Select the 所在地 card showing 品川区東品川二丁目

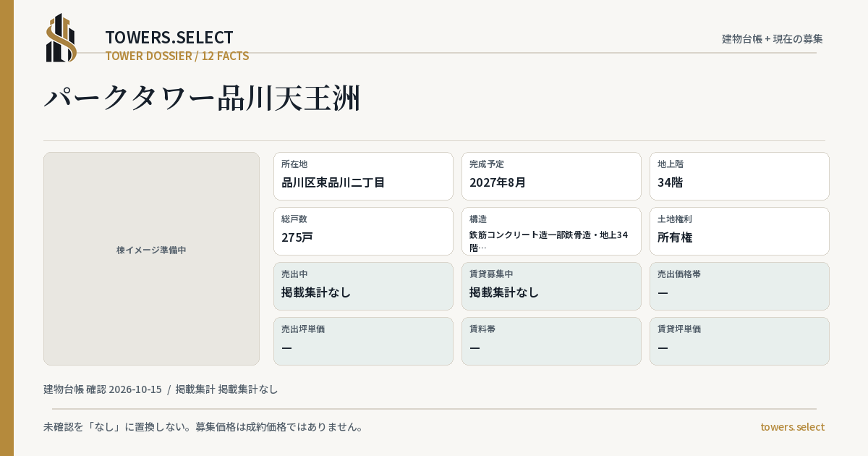point(363,176)
